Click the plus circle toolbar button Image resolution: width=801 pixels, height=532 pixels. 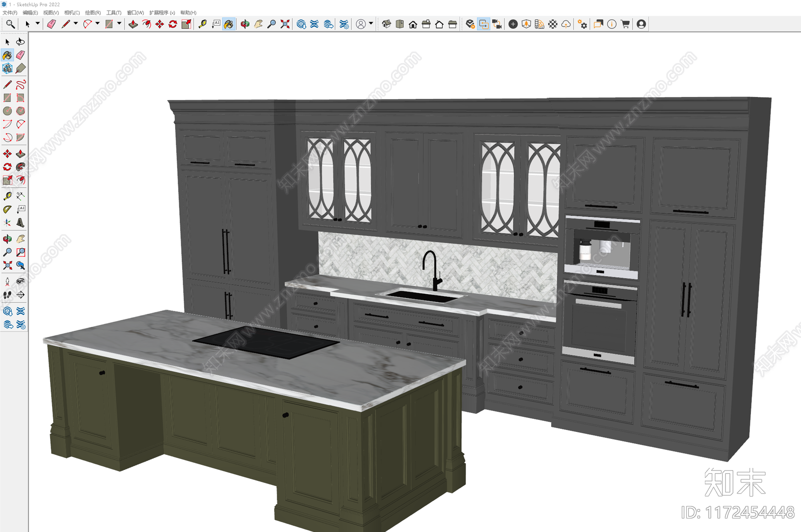pyautogui.click(x=513, y=24)
